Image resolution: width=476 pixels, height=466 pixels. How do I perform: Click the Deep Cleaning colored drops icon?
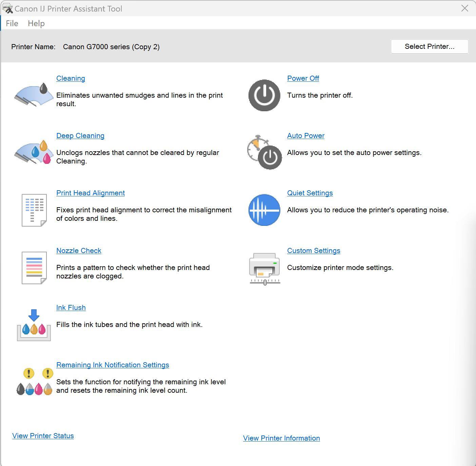34,152
